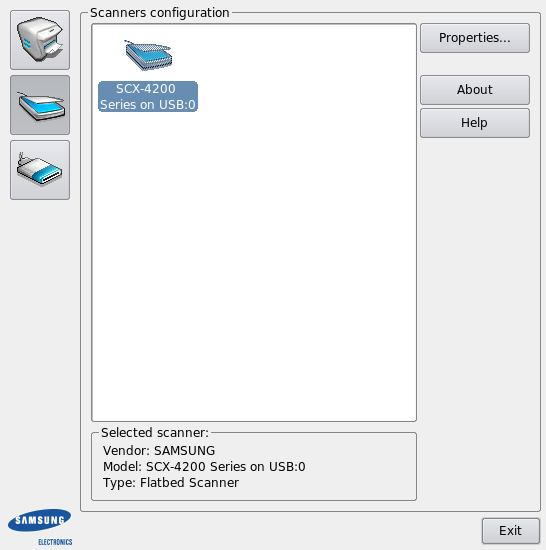Select the Scanners configuration sidebar icon
Viewport: 546px width, 550px height.
coord(40,105)
